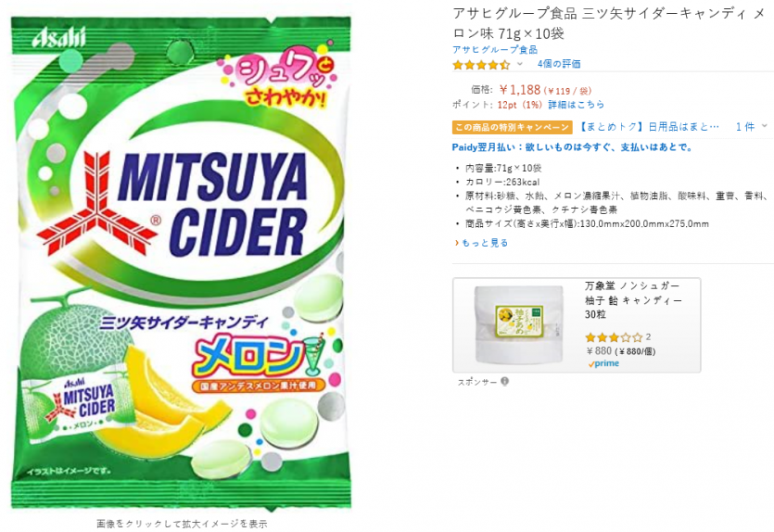Image resolution: width=774 pixels, height=532 pixels.
Task: Click the 1件 campaign count
Action: (x=744, y=126)
